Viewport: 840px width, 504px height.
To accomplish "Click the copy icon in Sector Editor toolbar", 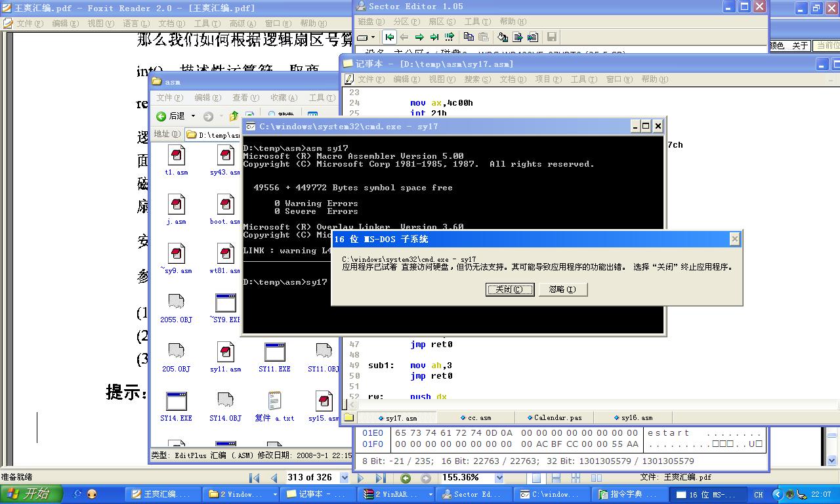I will [x=469, y=37].
